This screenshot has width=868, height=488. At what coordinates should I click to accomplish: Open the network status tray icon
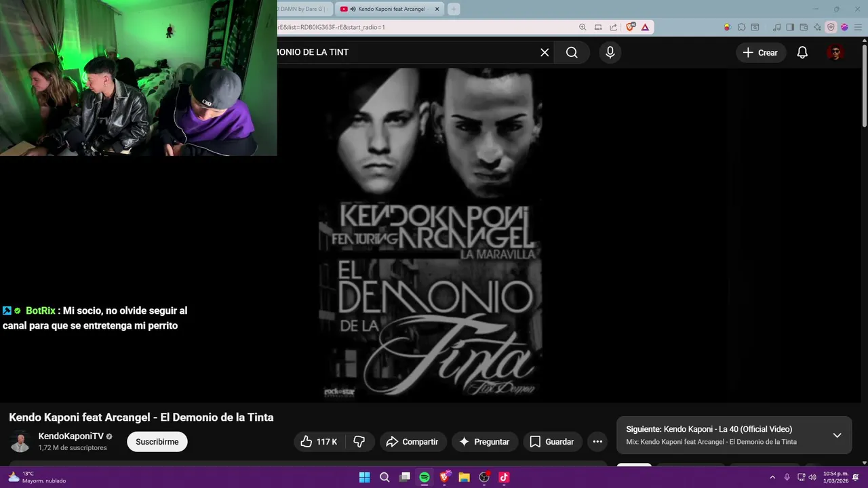(801, 477)
